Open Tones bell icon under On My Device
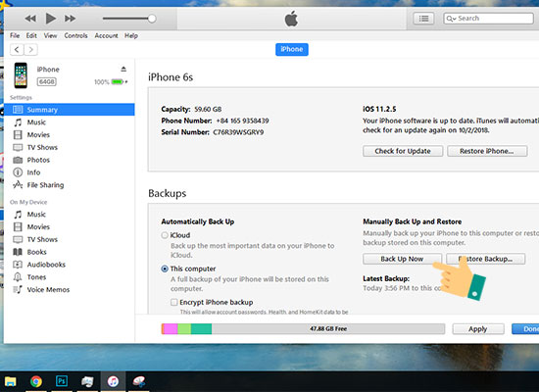This screenshot has height=392, width=539. pyautogui.click(x=18, y=277)
